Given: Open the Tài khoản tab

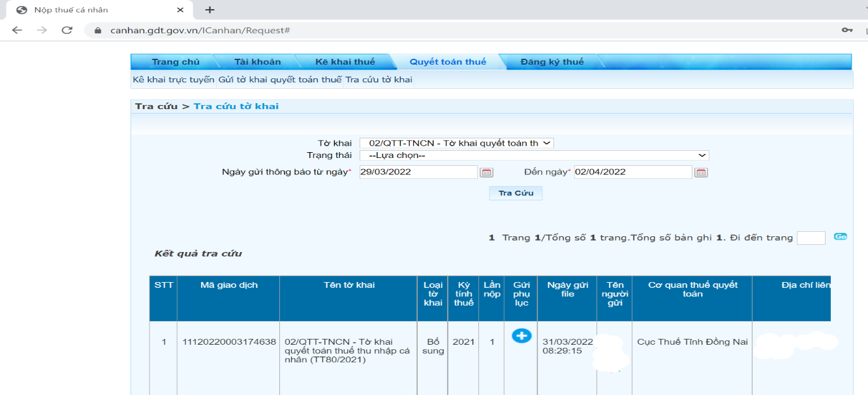Looking at the screenshot, I should click(257, 62).
